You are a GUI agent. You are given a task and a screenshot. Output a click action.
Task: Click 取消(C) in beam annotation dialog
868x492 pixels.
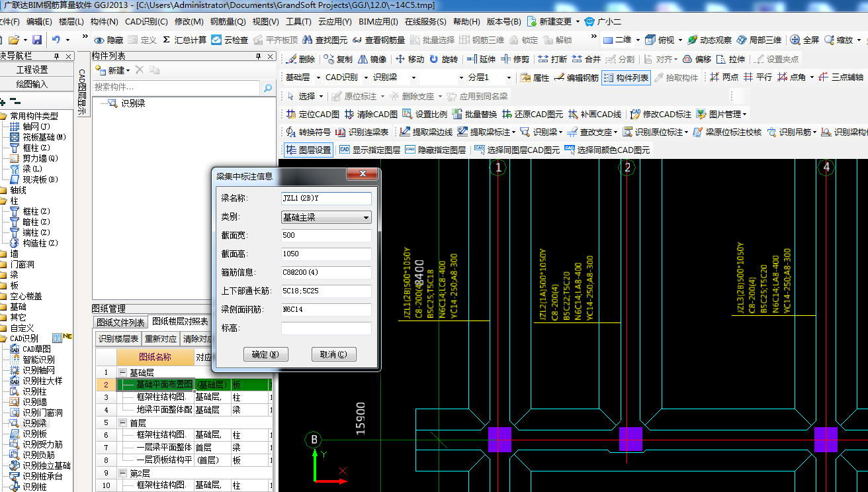point(333,354)
